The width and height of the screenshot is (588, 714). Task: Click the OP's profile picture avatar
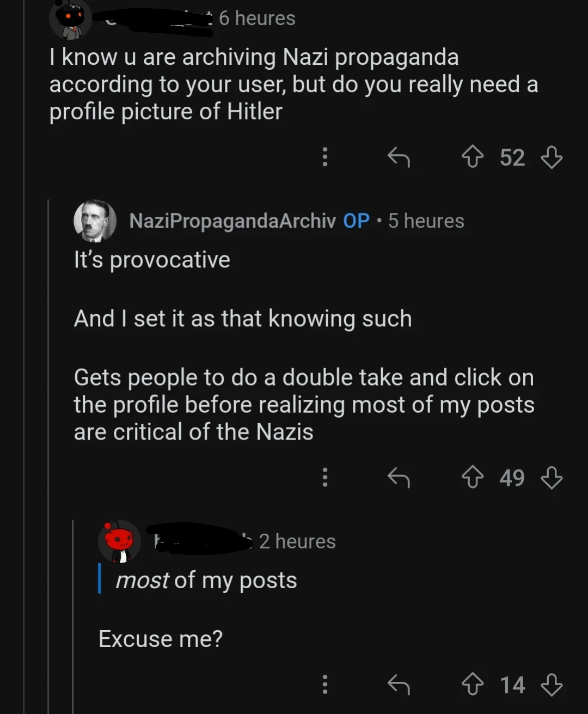click(x=95, y=221)
